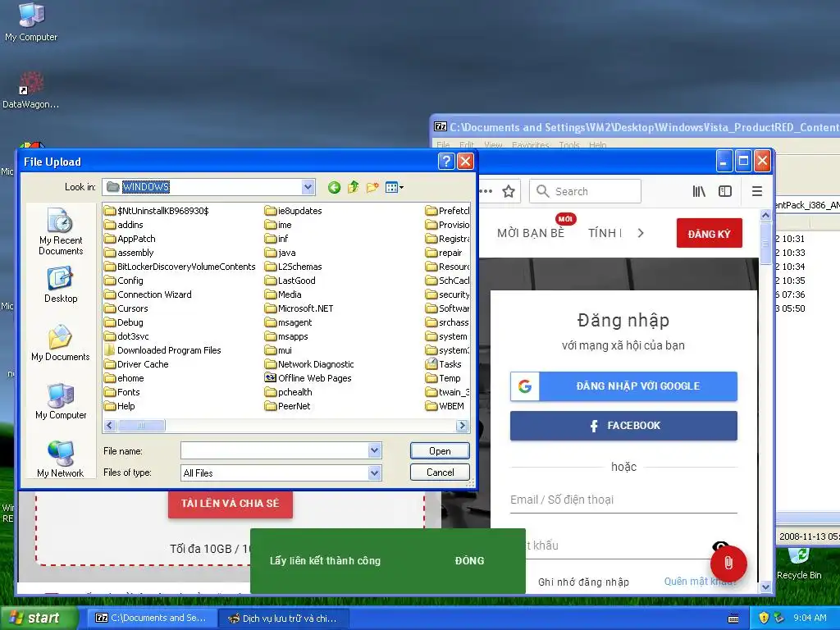The width and height of the screenshot is (840, 630).
Task: Select the Offline Web Pages folder
Action: point(308,378)
